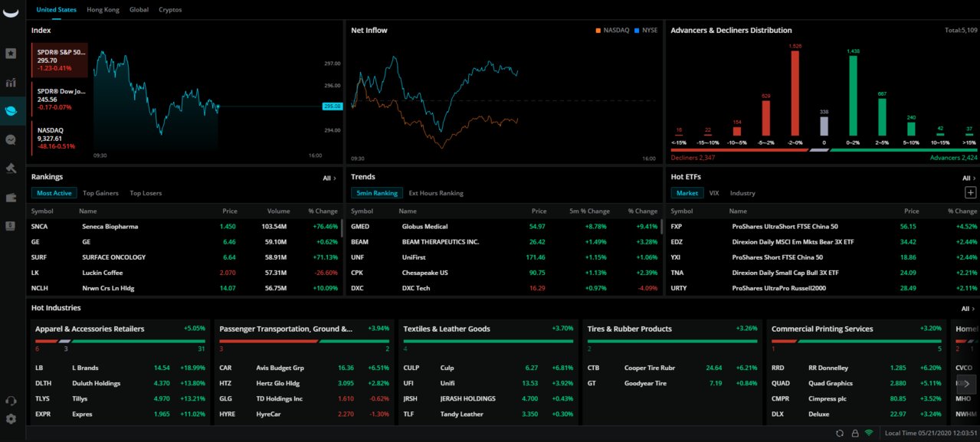This screenshot has height=442, width=980.
Task: Open the TNA Direxion Small Cap Bull row
Action: point(824,273)
